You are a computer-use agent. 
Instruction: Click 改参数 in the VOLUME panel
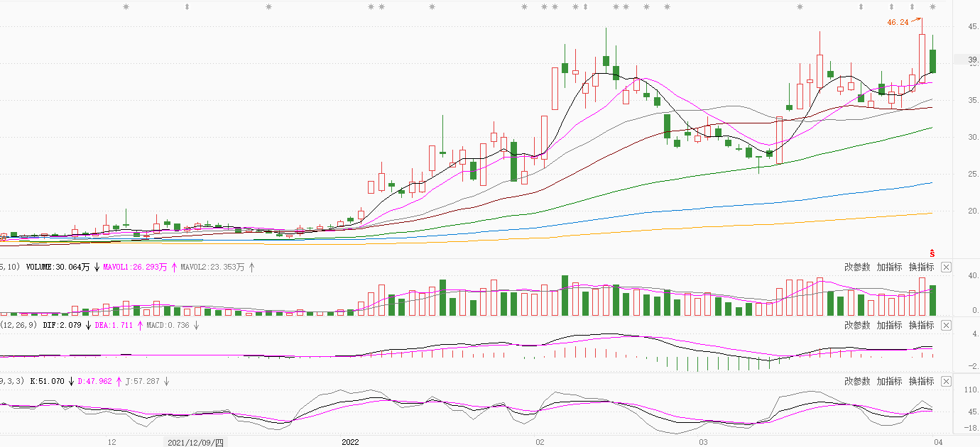click(857, 267)
